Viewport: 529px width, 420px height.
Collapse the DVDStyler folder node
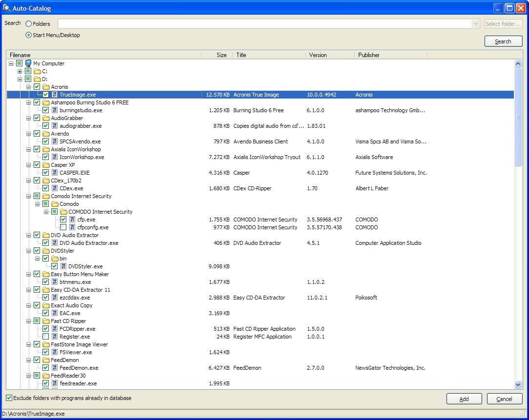coord(28,251)
